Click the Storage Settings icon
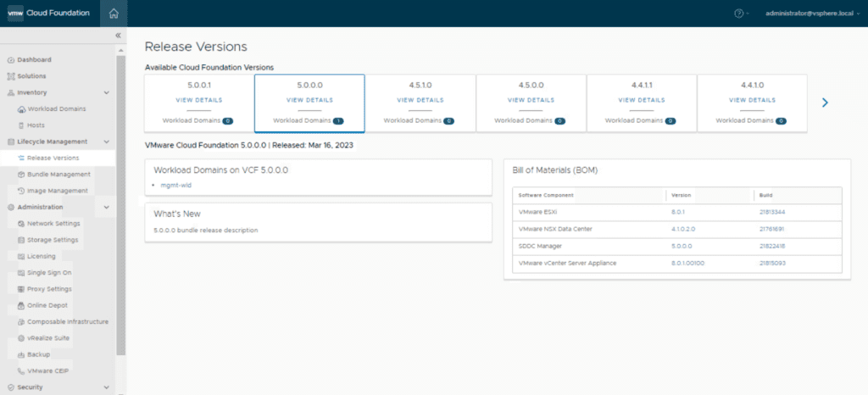The height and width of the screenshot is (395, 868). pos(21,240)
